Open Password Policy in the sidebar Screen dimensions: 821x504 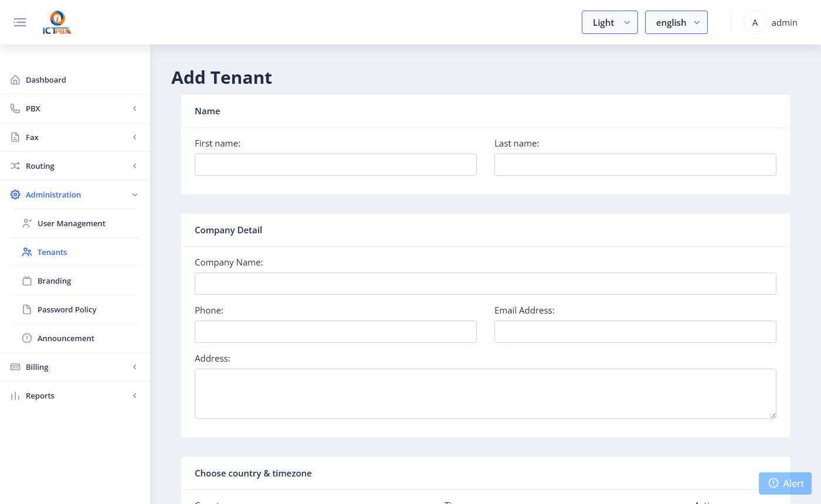coord(75,309)
